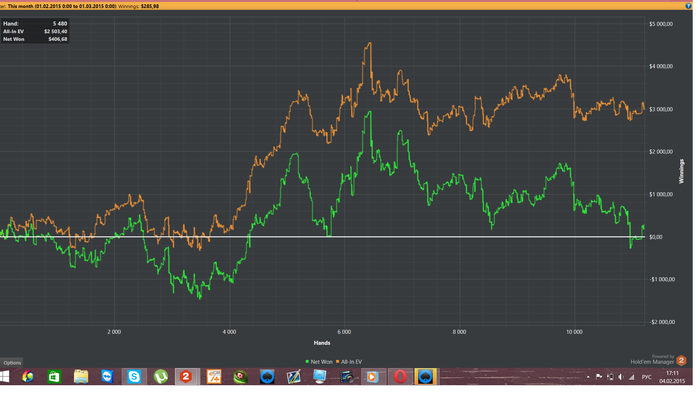Open uTorrent from the taskbar

click(x=161, y=377)
